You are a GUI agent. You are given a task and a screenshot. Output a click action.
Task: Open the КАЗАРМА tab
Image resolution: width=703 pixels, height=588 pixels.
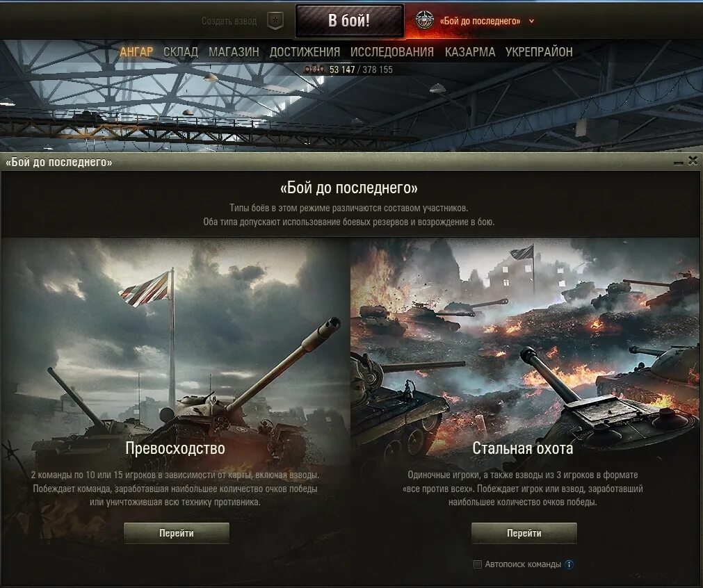coord(470,52)
